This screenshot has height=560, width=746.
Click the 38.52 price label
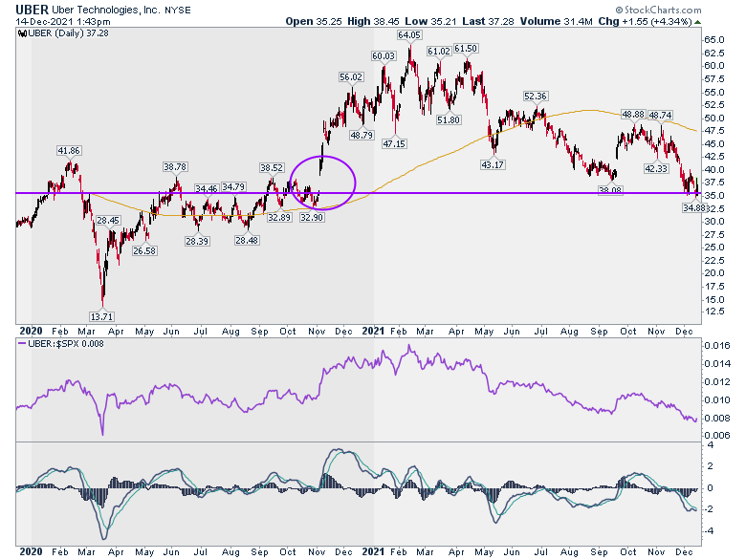click(272, 168)
